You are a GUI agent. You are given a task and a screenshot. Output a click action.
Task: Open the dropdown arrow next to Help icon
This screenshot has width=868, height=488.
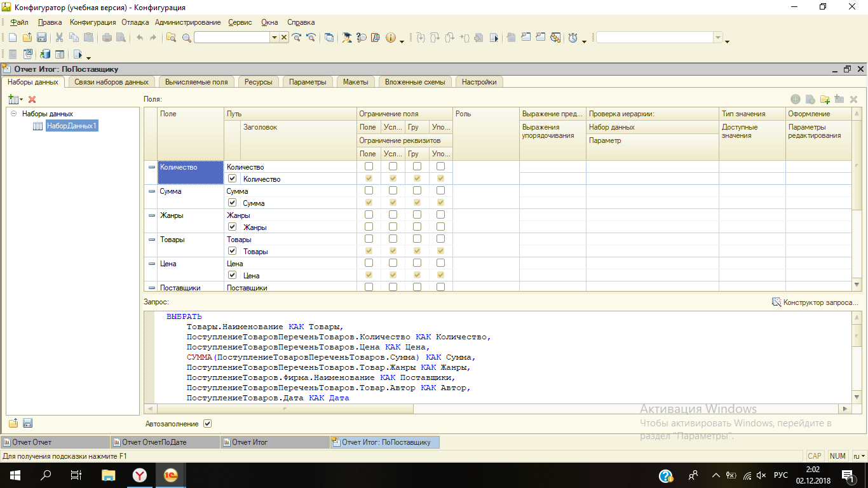pos(402,41)
